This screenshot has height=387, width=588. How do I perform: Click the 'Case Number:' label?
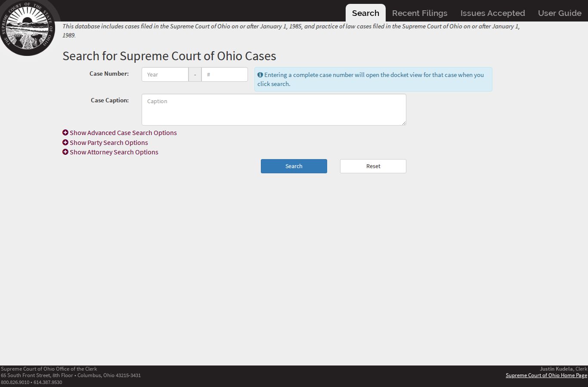click(x=109, y=74)
